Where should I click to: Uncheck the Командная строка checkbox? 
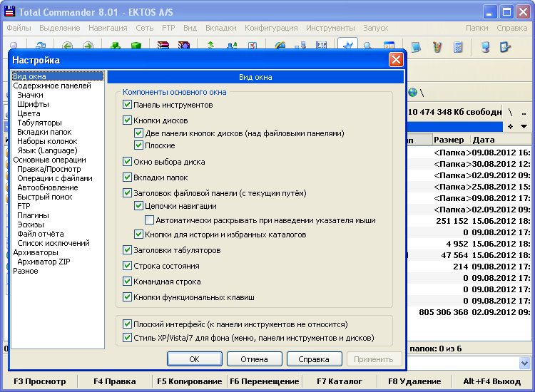[127, 282]
